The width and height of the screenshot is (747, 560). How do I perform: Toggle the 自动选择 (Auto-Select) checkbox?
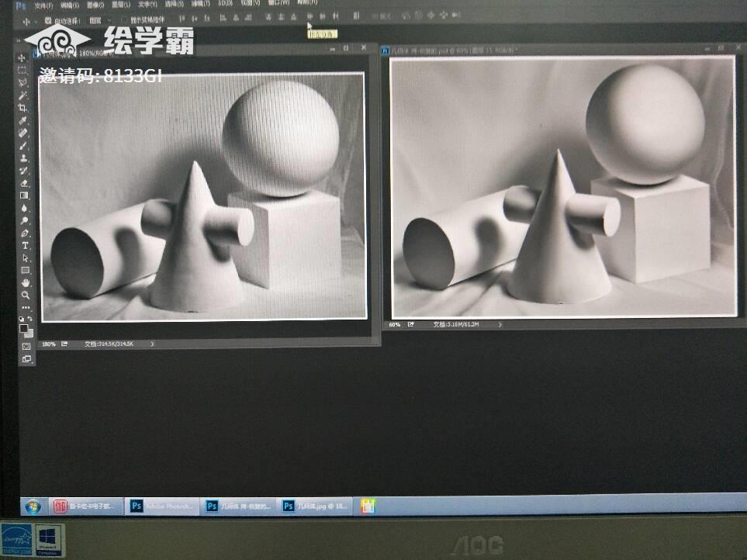pos(48,20)
